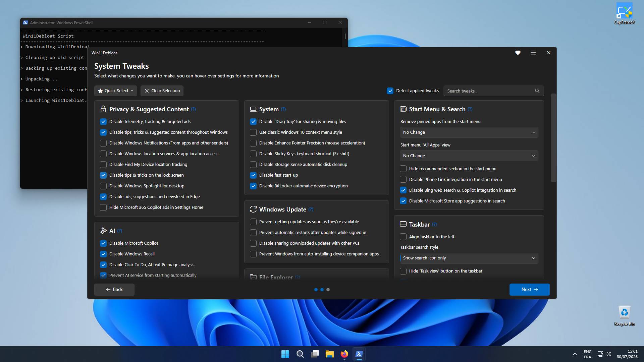
Task: Click ENG FRA language indicator in tray
Action: click(x=587, y=354)
